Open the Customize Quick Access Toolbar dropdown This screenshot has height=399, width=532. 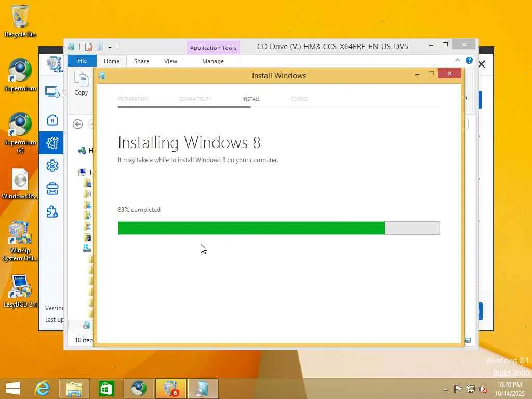pyautogui.click(x=110, y=47)
